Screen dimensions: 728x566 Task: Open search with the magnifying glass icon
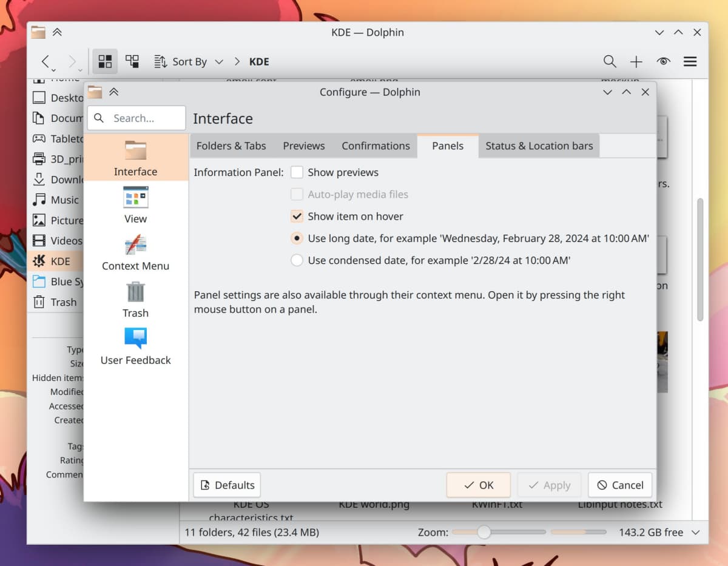610,61
